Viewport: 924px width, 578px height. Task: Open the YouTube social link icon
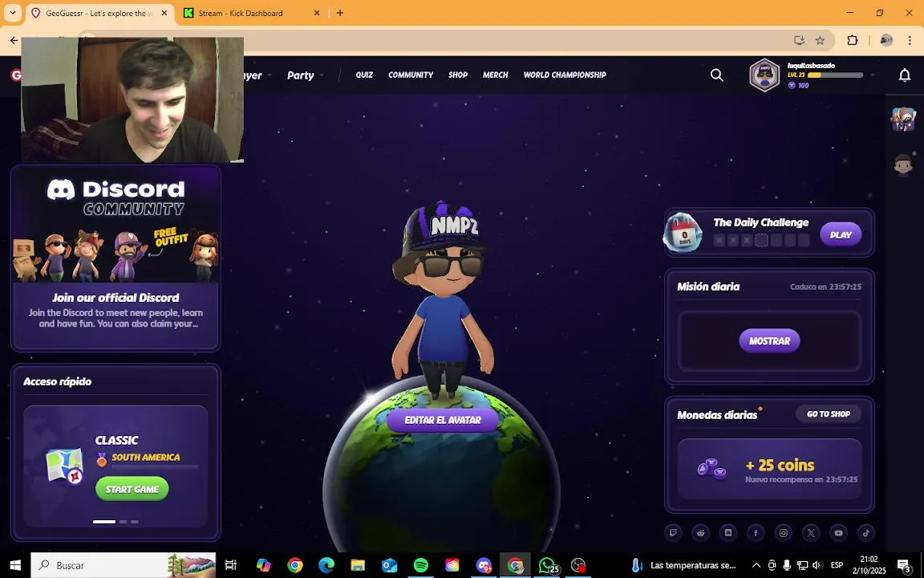[838, 532]
